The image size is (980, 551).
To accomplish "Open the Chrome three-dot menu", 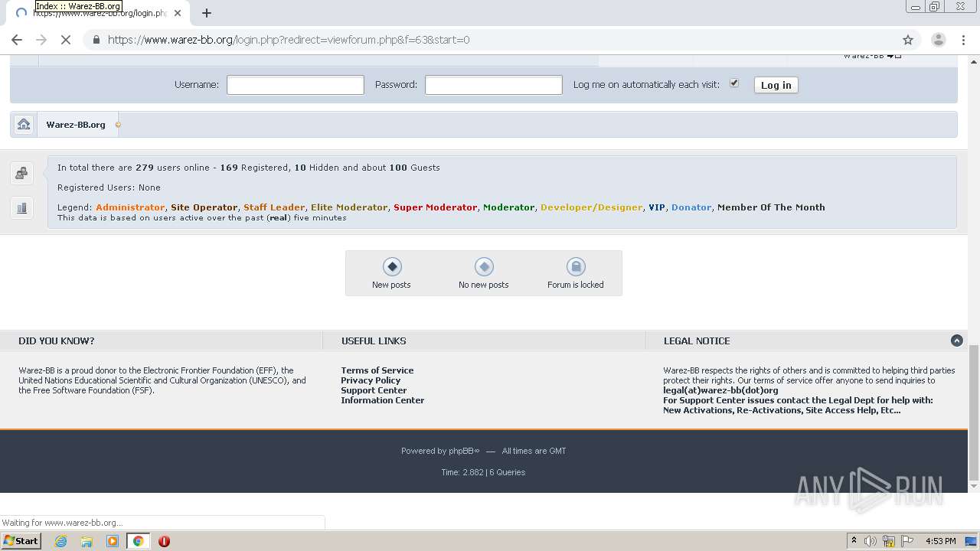I will (x=963, y=40).
